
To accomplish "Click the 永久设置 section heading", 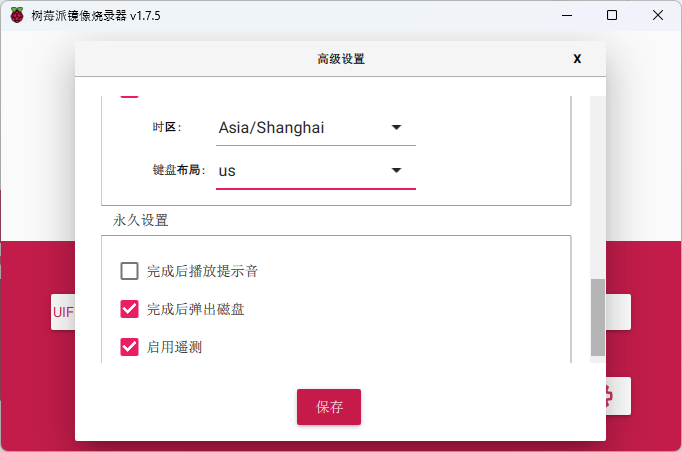I will tap(140, 220).
